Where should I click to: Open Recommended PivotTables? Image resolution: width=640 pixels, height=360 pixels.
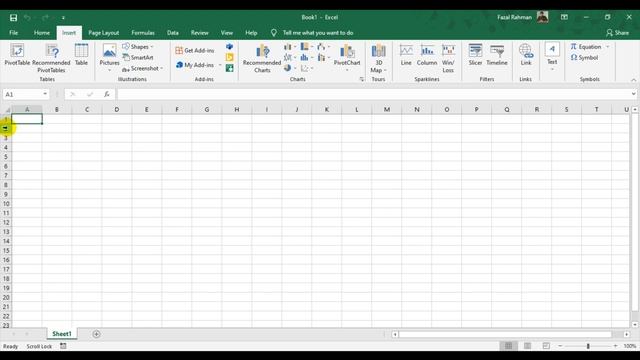51,58
